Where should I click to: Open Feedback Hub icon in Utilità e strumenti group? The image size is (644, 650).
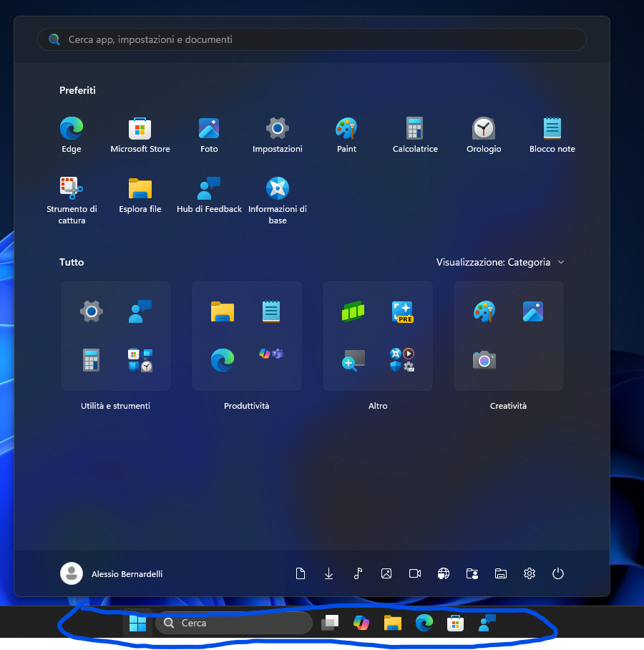pyautogui.click(x=140, y=311)
